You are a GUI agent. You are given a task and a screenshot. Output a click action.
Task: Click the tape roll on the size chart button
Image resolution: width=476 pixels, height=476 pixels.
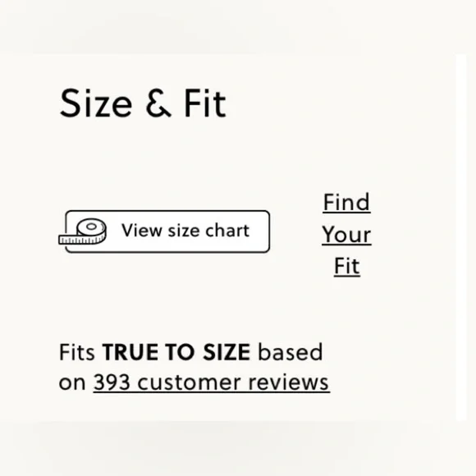91,229
